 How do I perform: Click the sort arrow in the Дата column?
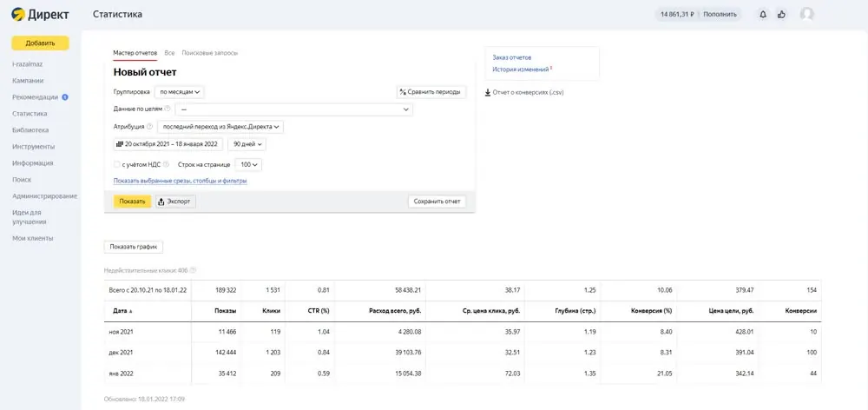pyautogui.click(x=131, y=311)
